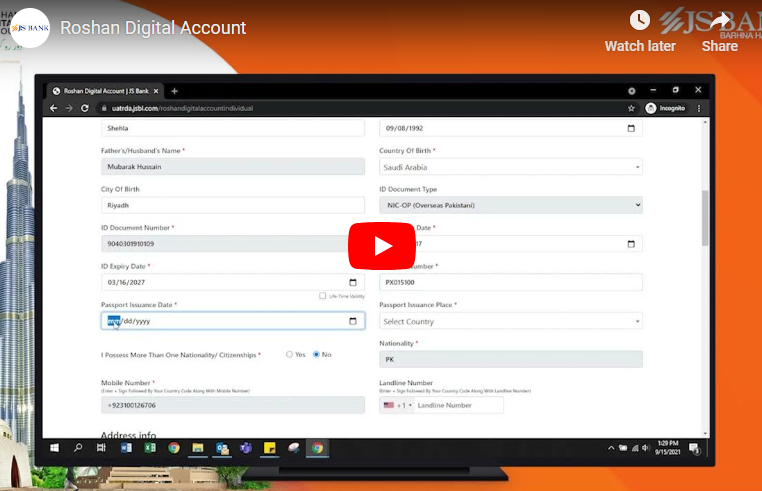
Task: Click the Nationality field showing PK
Action: click(x=511, y=359)
